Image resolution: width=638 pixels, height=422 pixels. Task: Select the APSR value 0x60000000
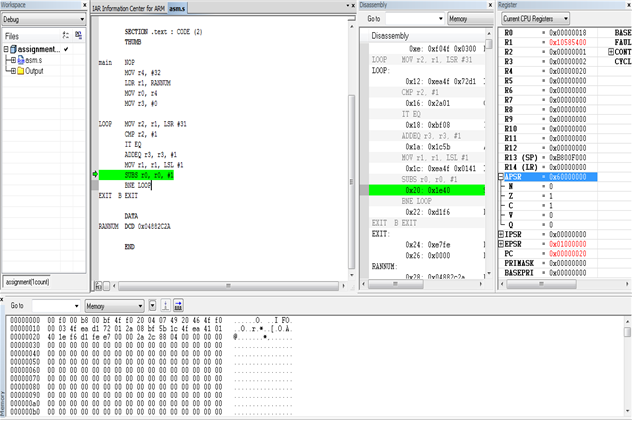point(568,177)
